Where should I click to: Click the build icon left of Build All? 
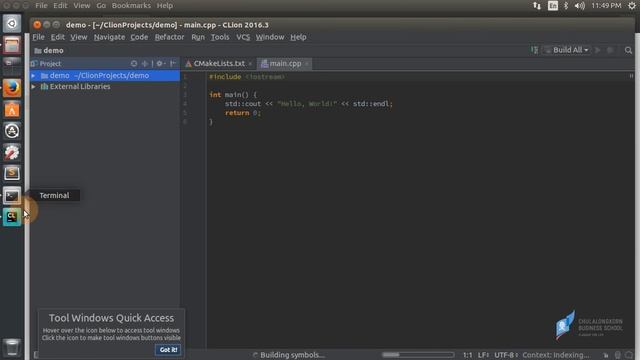click(534, 50)
